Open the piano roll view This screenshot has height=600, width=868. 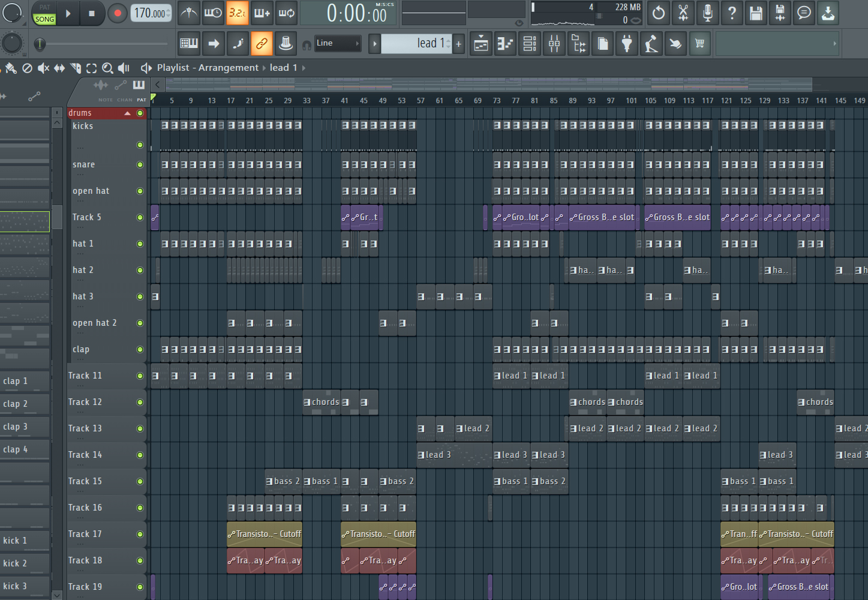point(506,43)
